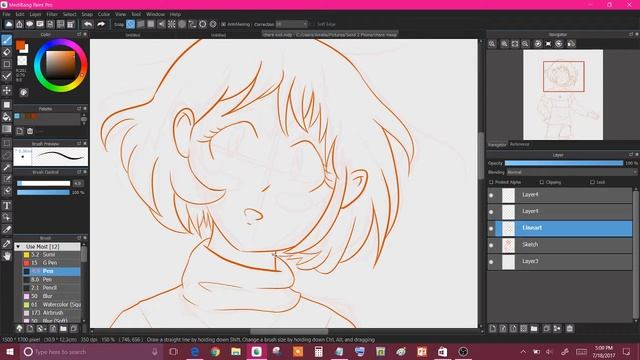Collapse the Use Most [12] brush group
This screenshot has height=360, width=640.
tap(18, 247)
